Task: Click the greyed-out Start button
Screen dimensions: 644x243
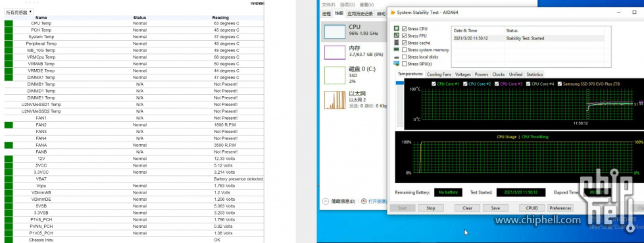Action: [x=403, y=208]
